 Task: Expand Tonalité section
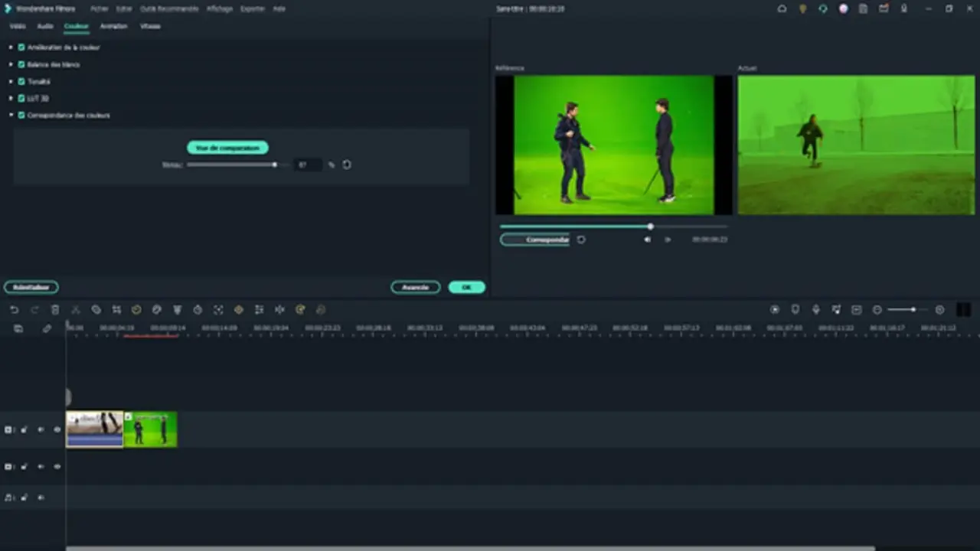click(x=11, y=81)
